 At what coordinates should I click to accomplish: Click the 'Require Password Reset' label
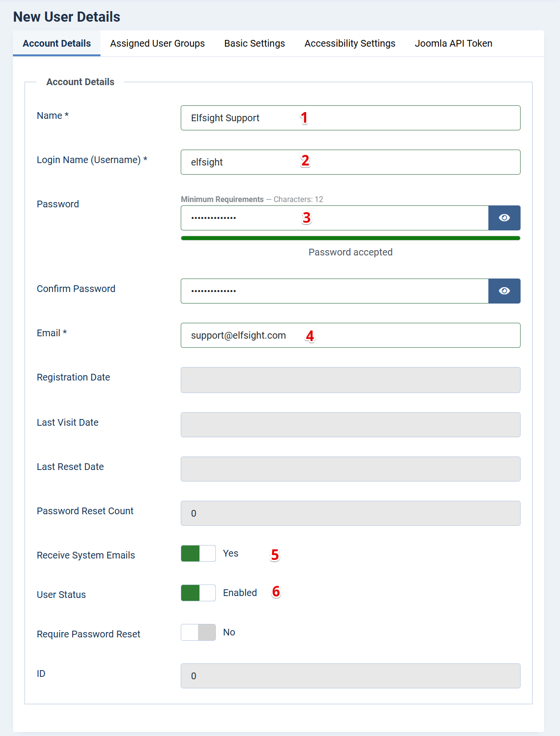coord(88,634)
